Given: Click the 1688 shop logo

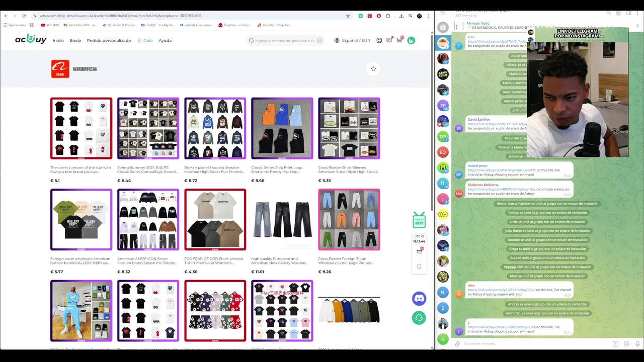Looking at the screenshot, I should point(60,69).
